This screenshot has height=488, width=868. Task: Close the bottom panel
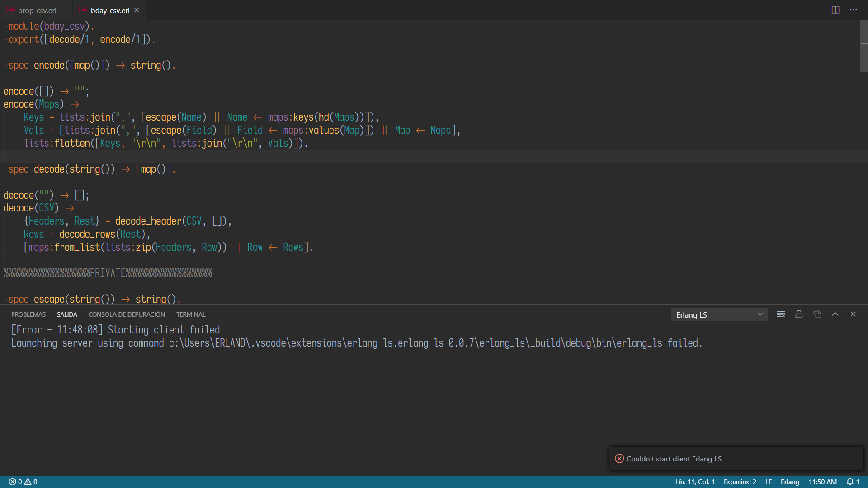click(x=853, y=314)
